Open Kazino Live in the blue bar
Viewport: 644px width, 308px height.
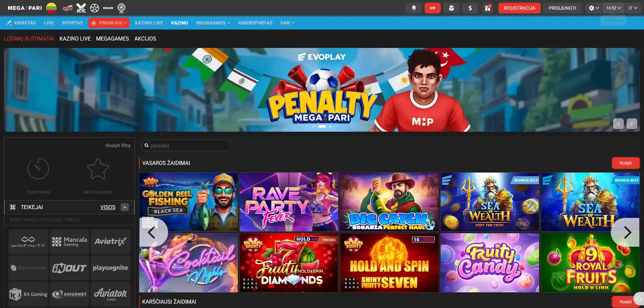tap(149, 23)
